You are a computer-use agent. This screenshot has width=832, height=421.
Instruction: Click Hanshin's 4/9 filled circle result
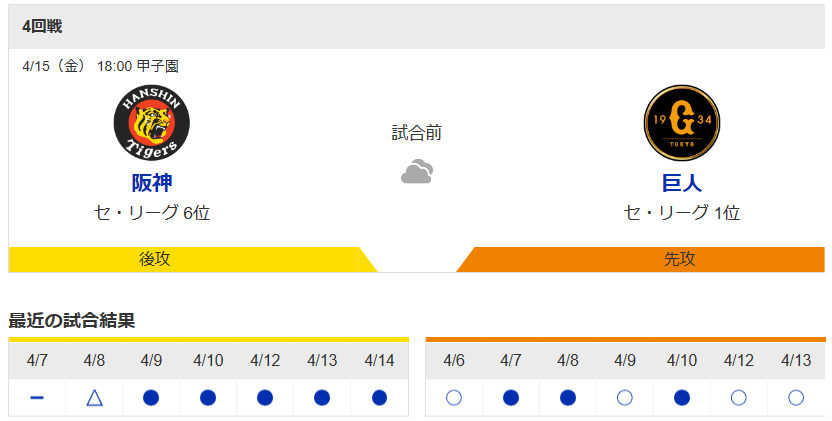tap(151, 398)
